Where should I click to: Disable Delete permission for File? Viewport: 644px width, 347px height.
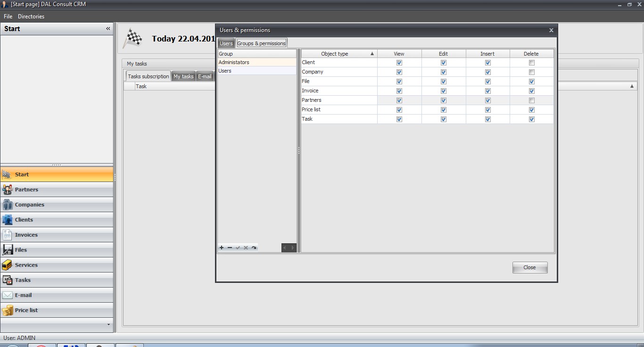pos(532,82)
